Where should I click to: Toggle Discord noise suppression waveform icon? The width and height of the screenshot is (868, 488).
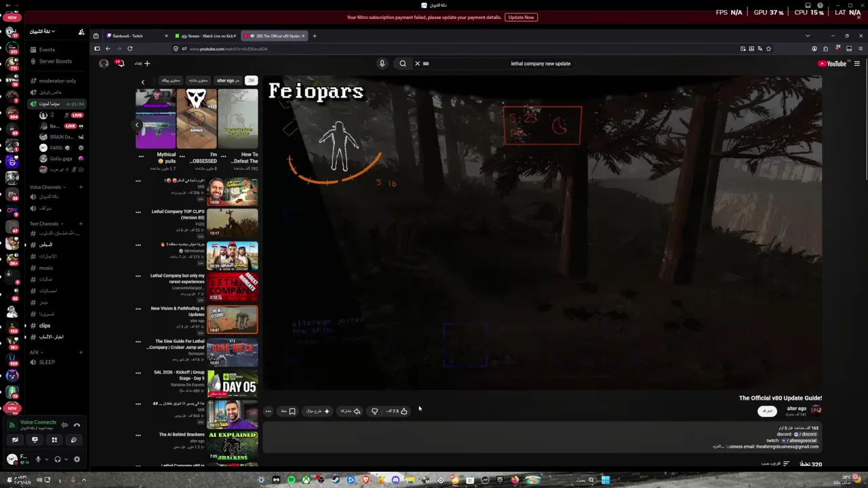(64, 425)
